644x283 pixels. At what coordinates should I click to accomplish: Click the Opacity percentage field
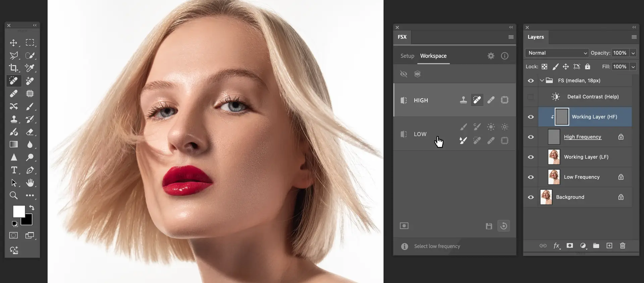620,53
